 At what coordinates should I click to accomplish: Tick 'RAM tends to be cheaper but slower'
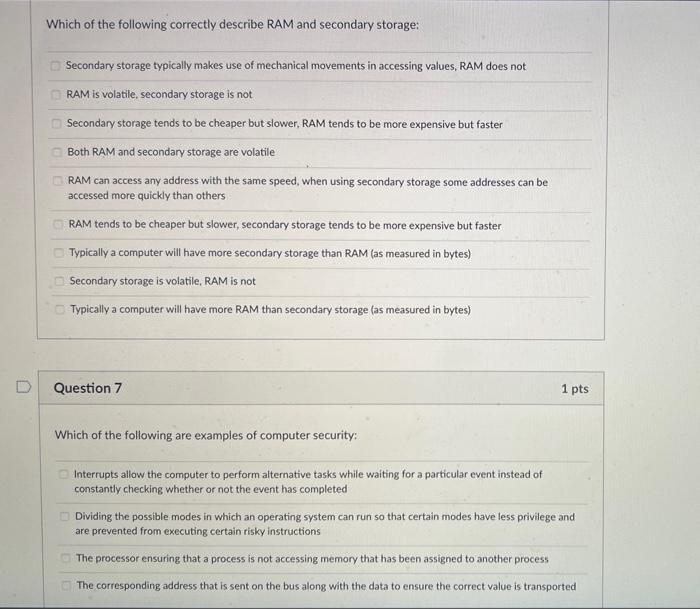pyautogui.click(x=60, y=226)
